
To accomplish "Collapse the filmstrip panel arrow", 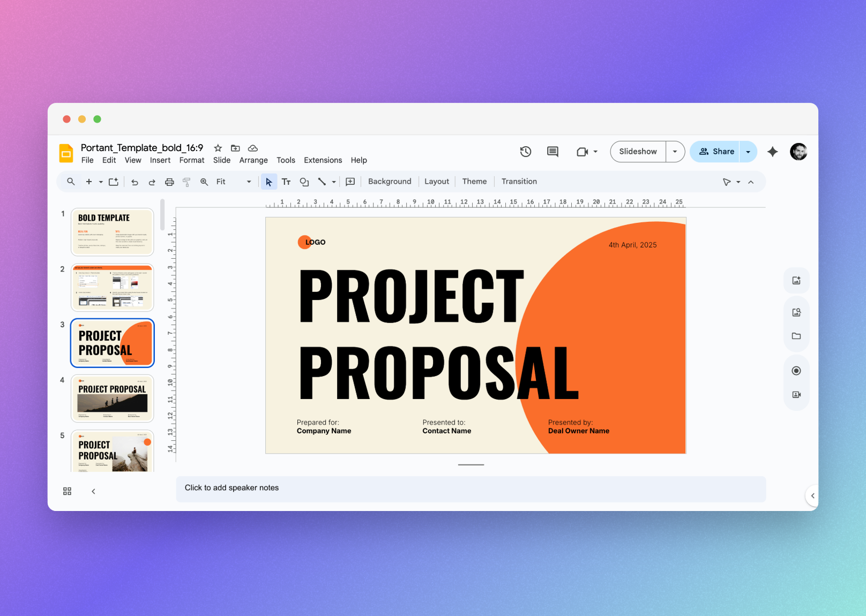I will (x=93, y=491).
